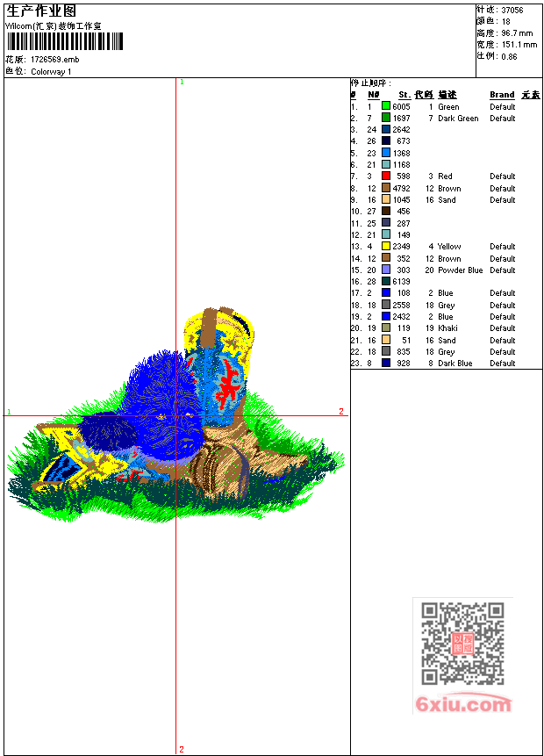Click the St. column header

(404, 95)
